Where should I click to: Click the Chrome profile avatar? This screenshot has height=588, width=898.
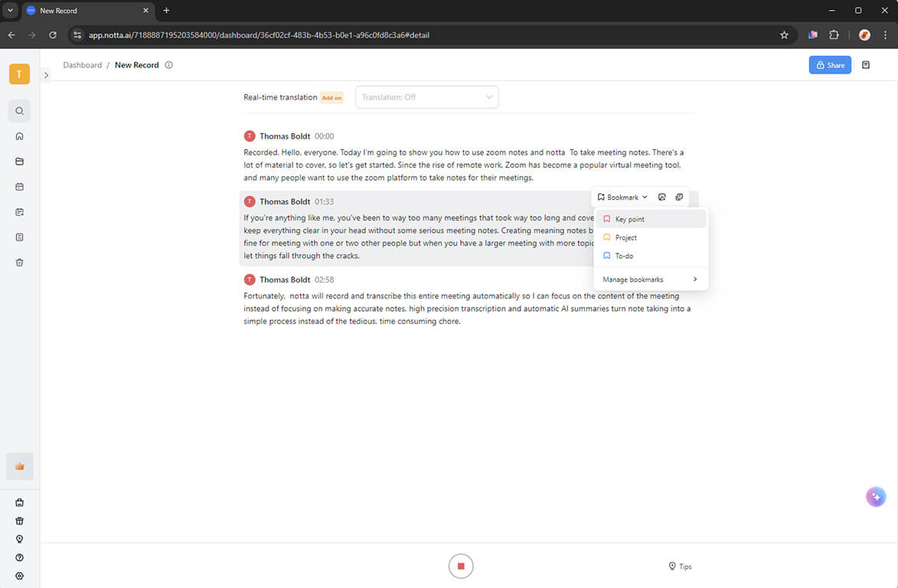(x=864, y=35)
